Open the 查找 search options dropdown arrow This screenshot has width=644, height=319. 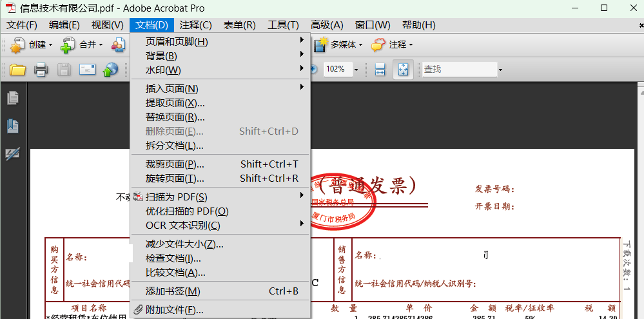[x=500, y=70]
